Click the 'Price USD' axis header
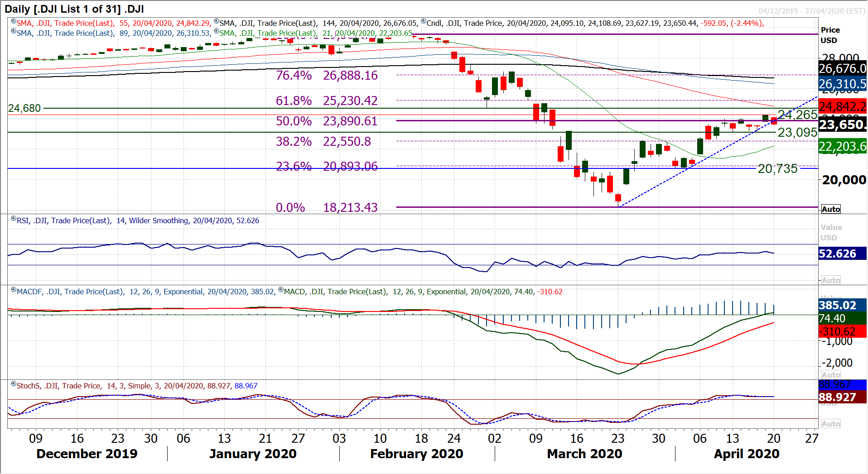Viewport: 868px width, 474px height. (830, 35)
